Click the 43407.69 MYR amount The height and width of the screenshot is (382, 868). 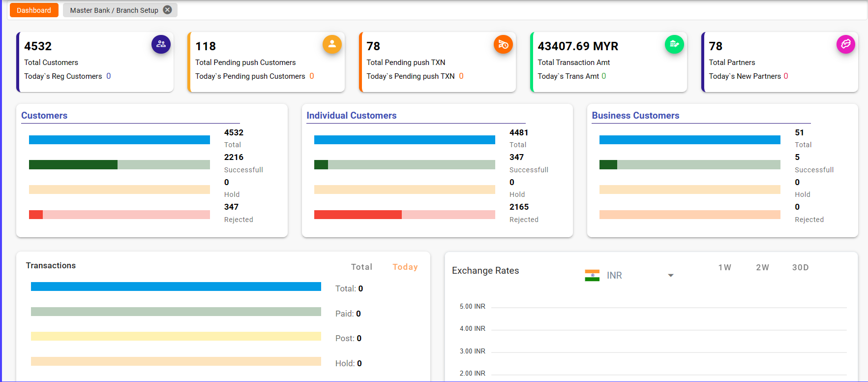[x=578, y=46]
